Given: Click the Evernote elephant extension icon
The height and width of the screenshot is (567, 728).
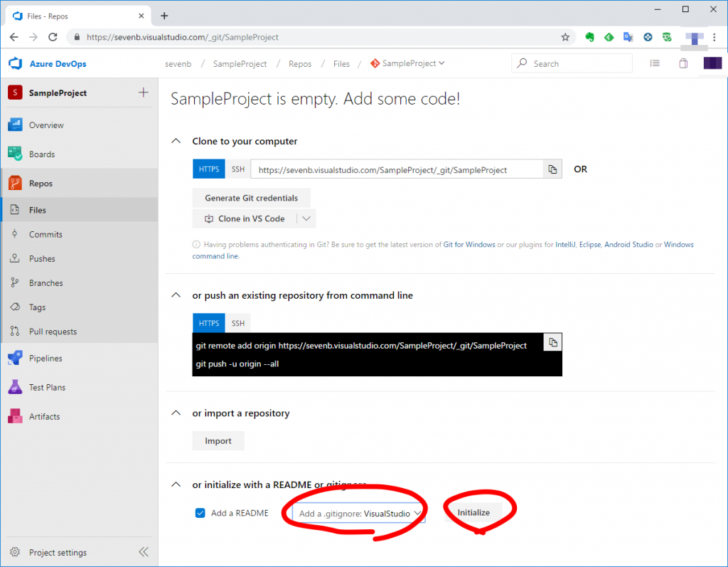Looking at the screenshot, I should [x=589, y=37].
